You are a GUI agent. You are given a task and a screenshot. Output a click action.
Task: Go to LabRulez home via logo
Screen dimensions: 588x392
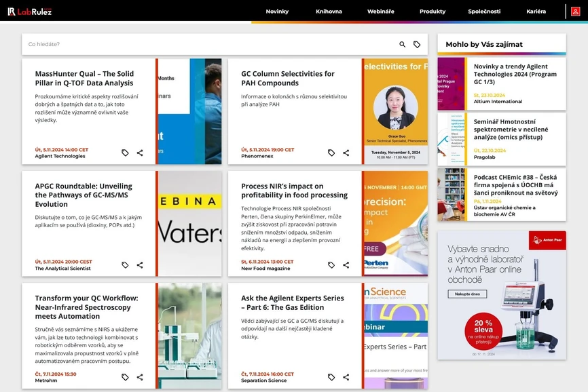pyautogui.click(x=30, y=12)
